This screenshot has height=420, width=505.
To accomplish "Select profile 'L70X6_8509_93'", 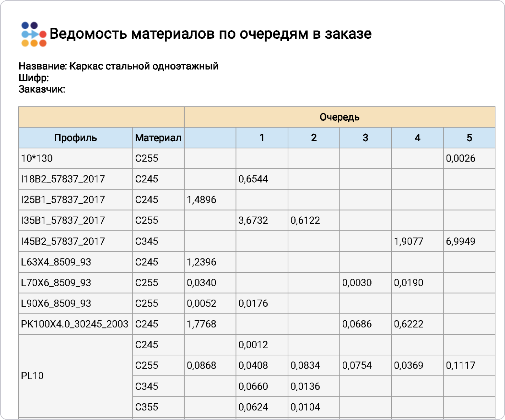I will pyautogui.click(x=76, y=283).
